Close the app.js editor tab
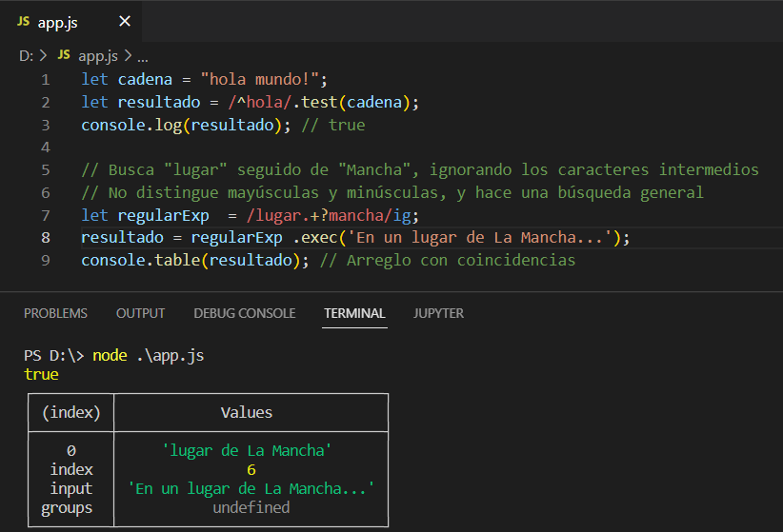This screenshot has height=532, width=783. tap(125, 22)
